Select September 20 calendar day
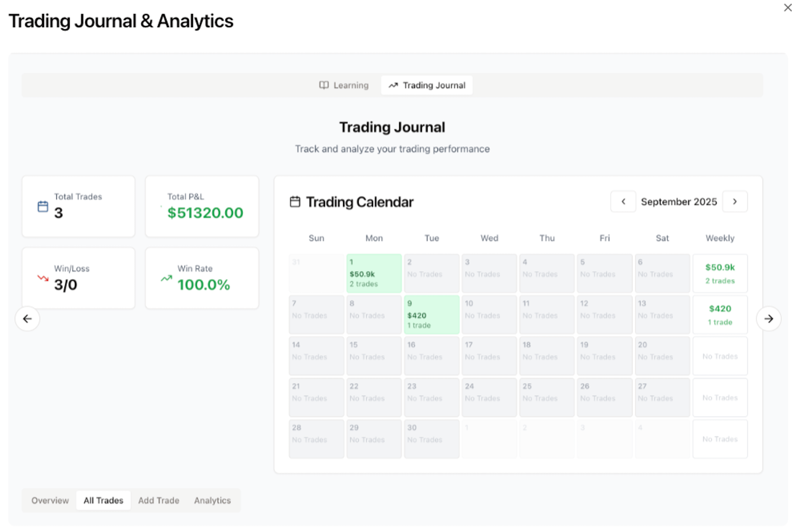 coord(662,356)
